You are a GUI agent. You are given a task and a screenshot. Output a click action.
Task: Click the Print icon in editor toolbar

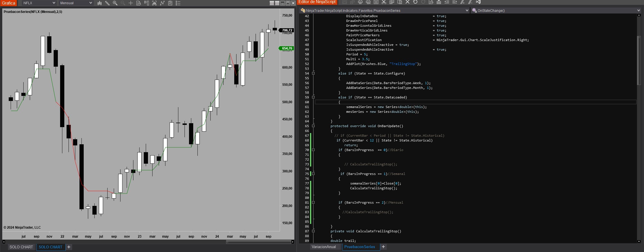360,2
